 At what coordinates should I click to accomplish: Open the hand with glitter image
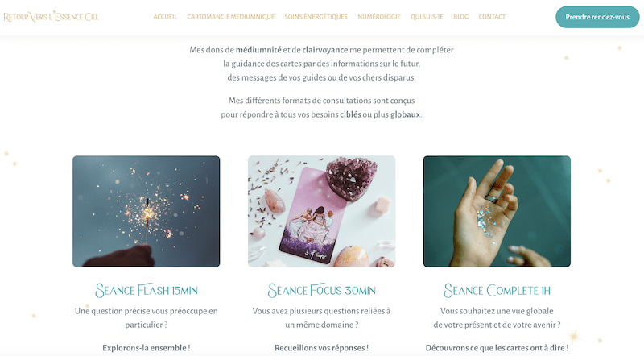point(497,211)
